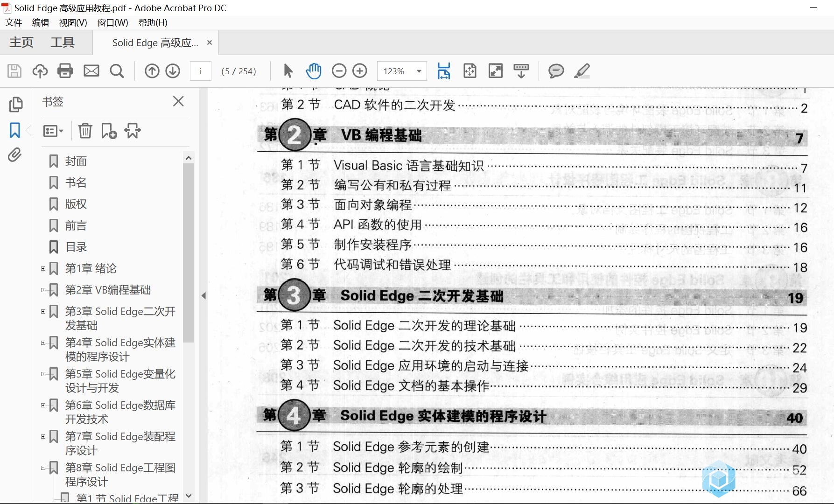834x504 pixels.
Task: Click 'Solid Edge 轮廓的绘制' contents line
Action: click(397, 468)
